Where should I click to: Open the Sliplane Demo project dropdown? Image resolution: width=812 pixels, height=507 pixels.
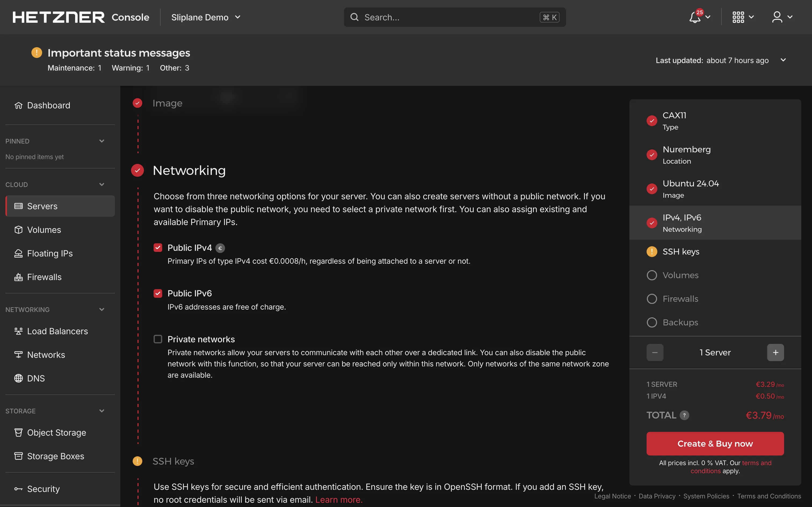(206, 17)
